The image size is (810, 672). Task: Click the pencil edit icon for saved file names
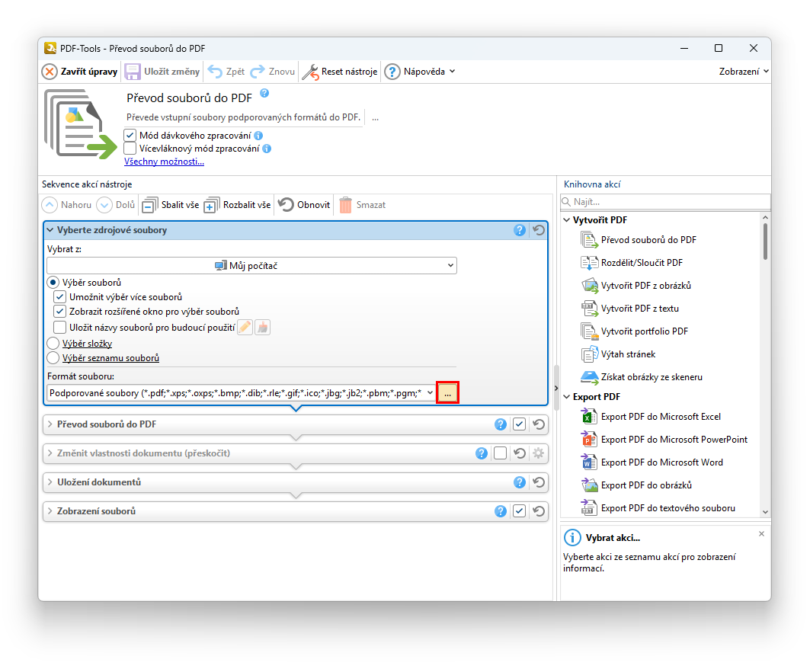(x=245, y=328)
